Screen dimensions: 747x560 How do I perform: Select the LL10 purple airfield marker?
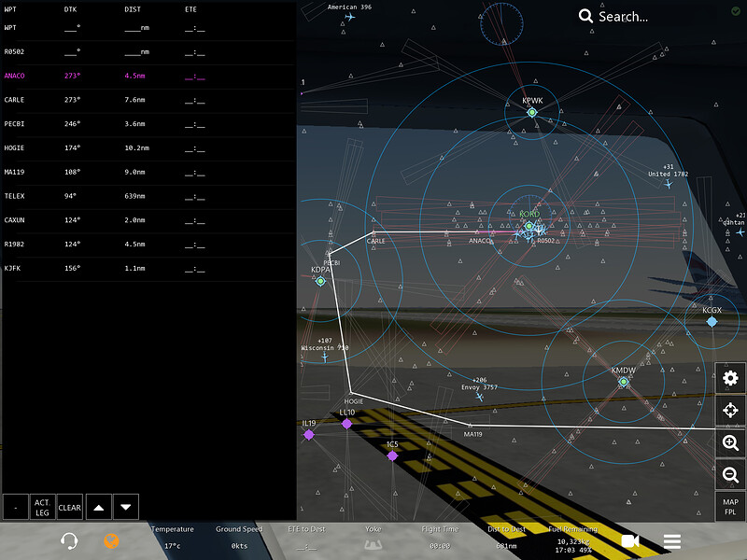click(x=346, y=424)
